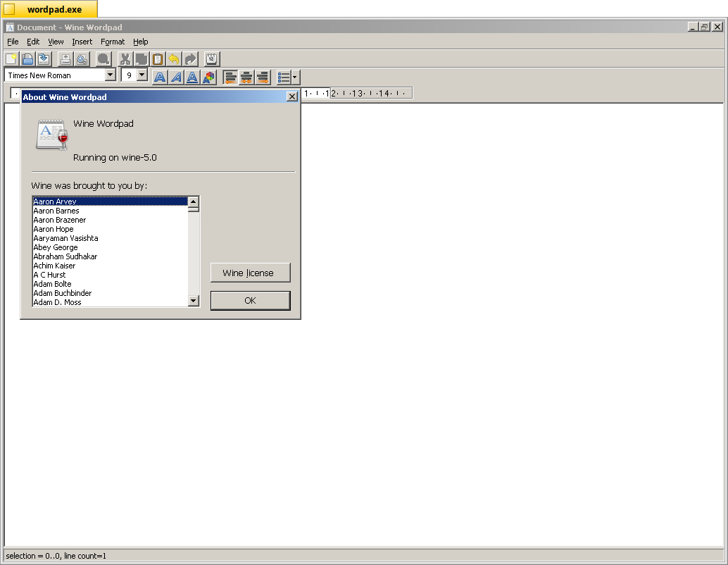Viewport: 728px width, 565px height.
Task: Click the Wine license button
Action: 250,273
